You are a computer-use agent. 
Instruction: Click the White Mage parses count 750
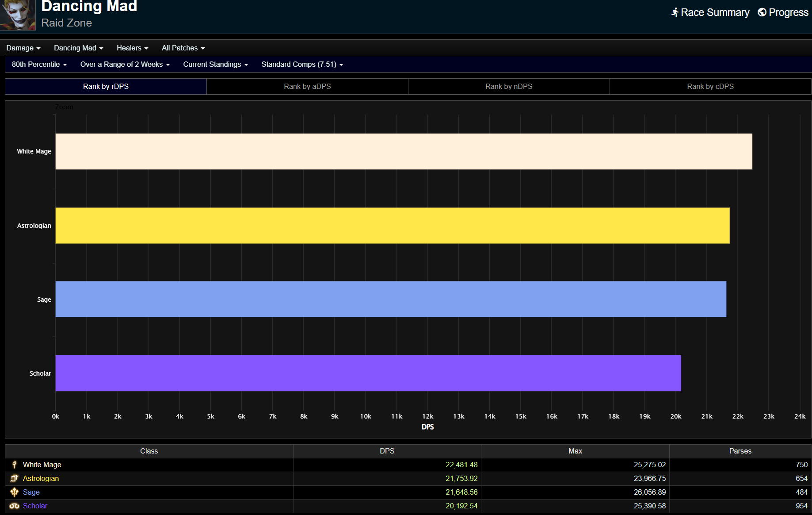(801, 465)
